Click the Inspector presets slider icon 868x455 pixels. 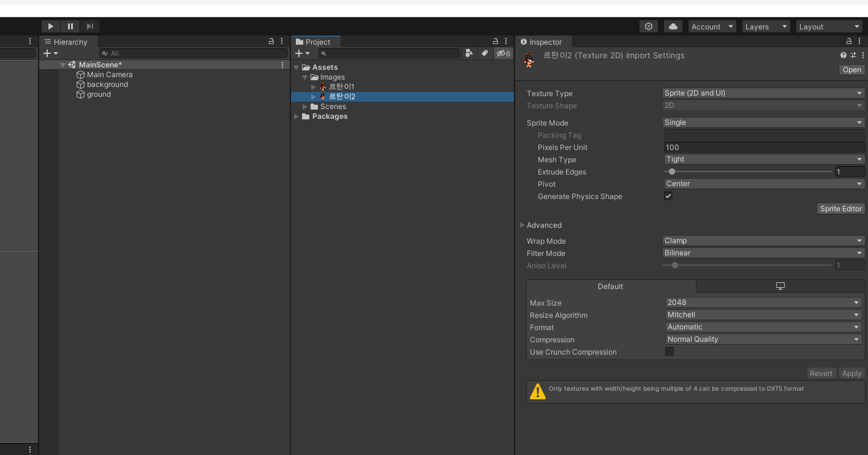pyautogui.click(x=853, y=55)
